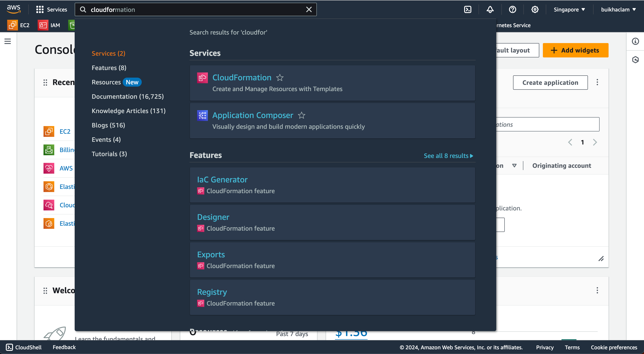Click See all 8 results
644x354 pixels.
click(x=448, y=156)
